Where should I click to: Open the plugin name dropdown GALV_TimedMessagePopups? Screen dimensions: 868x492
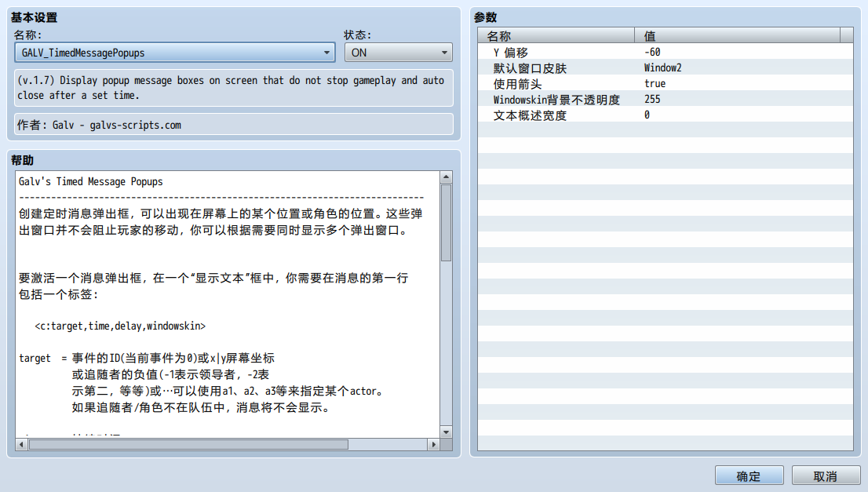tap(174, 53)
